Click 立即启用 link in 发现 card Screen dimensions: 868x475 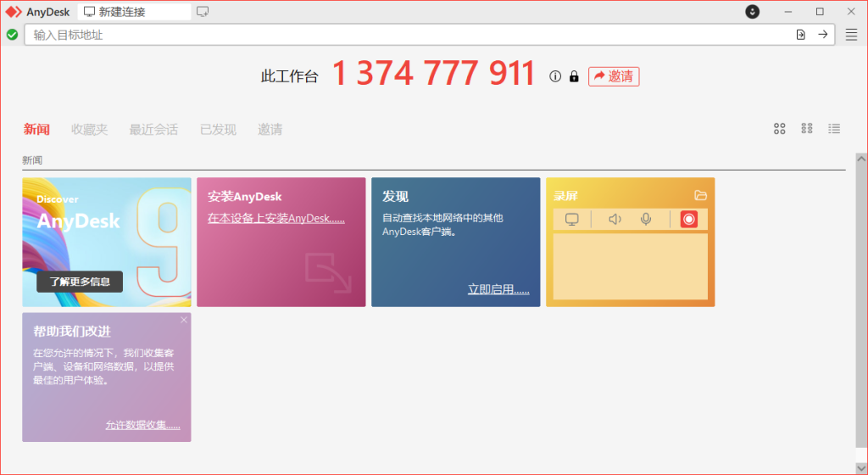coord(498,289)
